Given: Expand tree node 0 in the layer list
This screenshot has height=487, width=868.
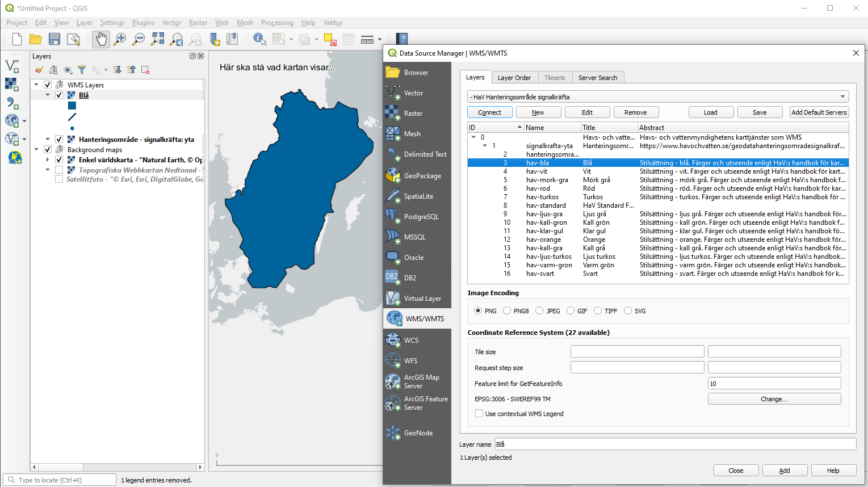Looking at the screenshot, I should pyautogui.click(x=473, y=137).
